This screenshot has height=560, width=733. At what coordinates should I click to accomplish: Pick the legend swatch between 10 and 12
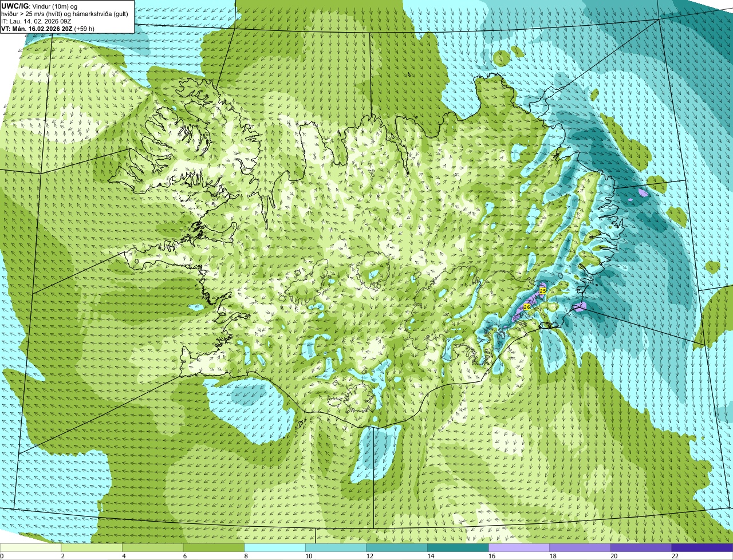(x=336, y=547)
